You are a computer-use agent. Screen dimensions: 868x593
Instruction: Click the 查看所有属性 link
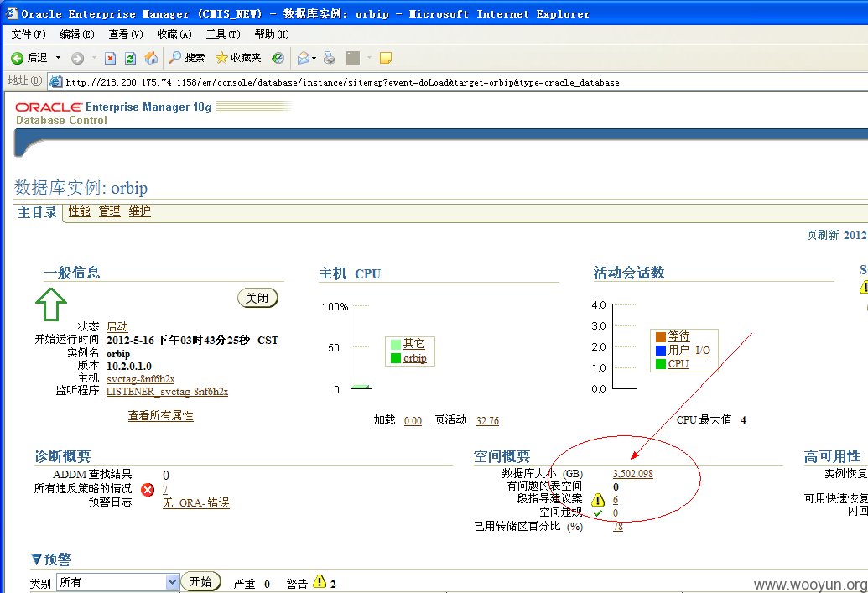coord(160,416)
